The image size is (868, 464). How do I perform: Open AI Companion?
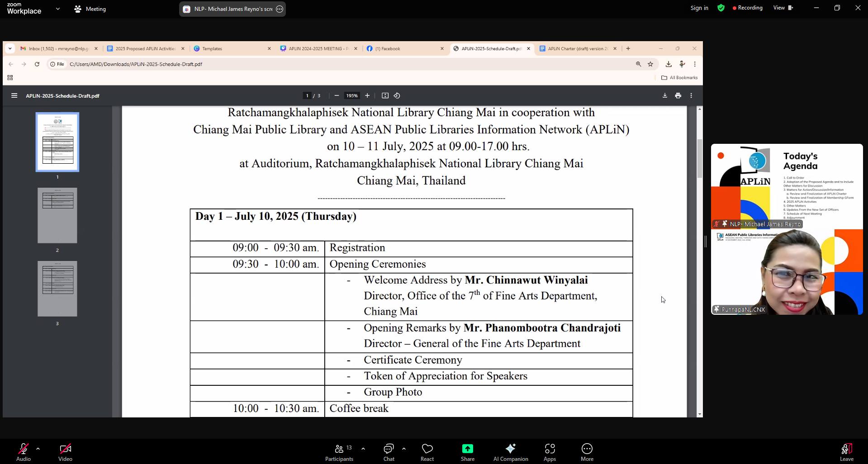[510, 452]
